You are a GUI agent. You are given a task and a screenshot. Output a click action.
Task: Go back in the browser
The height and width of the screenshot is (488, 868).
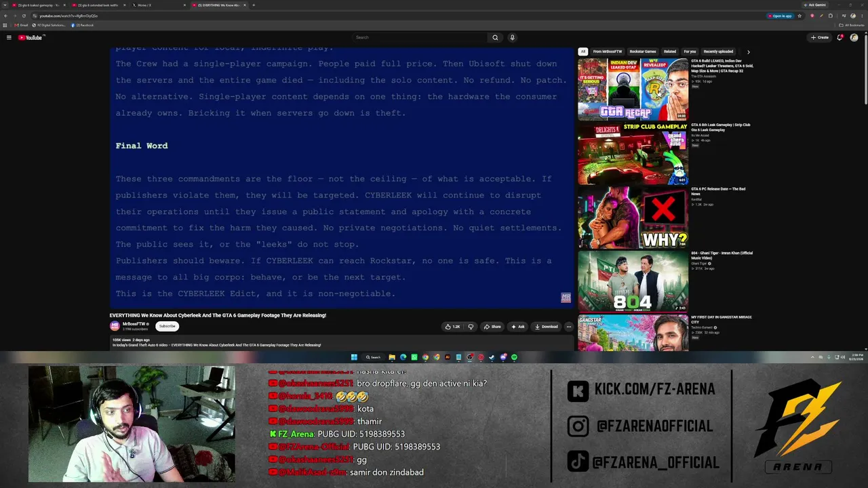pos(5,16)
